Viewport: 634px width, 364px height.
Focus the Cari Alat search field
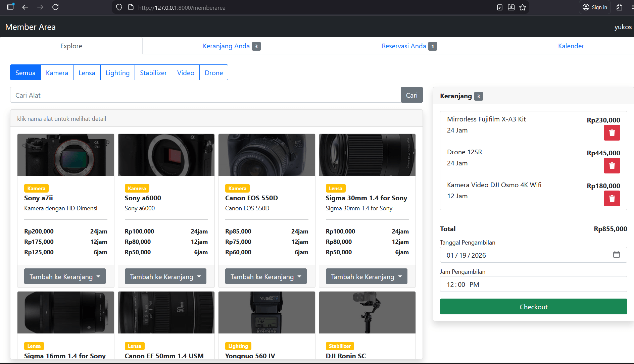(205, 95)
